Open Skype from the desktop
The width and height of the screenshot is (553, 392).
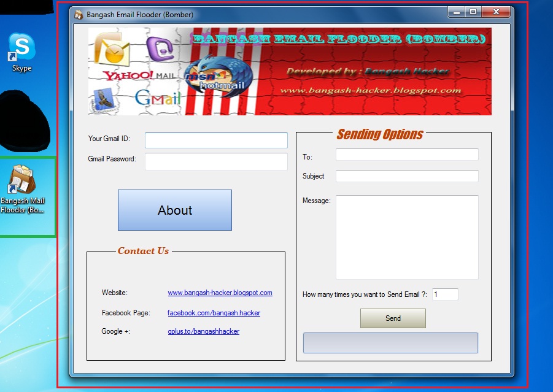point(21,46)
